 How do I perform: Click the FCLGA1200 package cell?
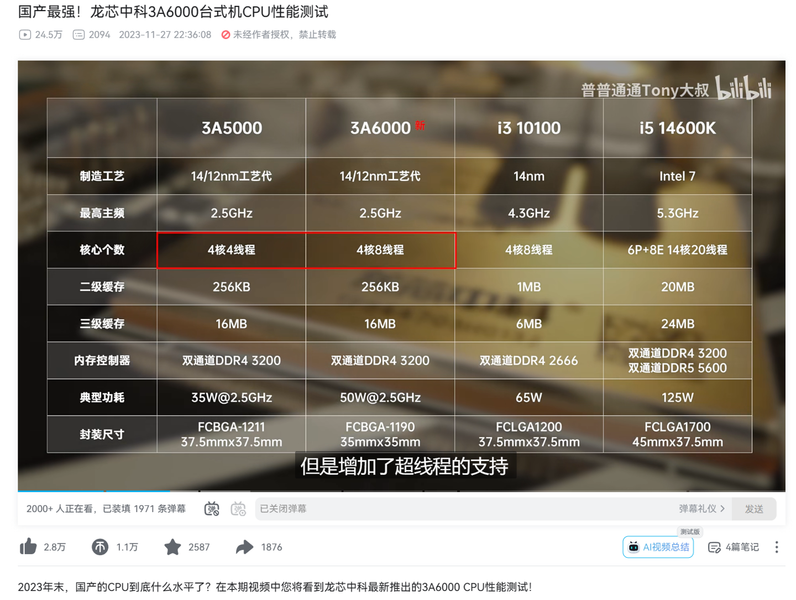click(x=529, y=435)
